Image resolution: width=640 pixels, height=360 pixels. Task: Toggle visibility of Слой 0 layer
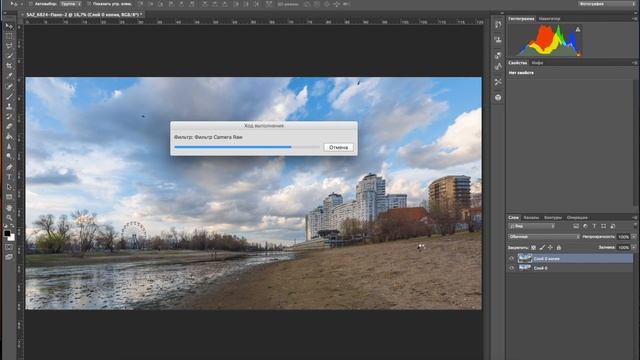pyautogui.click(x=511, y=268)
